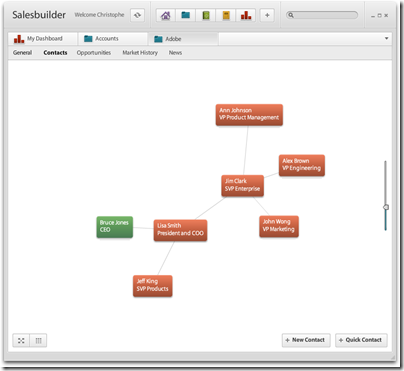Select the Bruce Jones CEO node

pyautogui.click(x=115, y=227)
